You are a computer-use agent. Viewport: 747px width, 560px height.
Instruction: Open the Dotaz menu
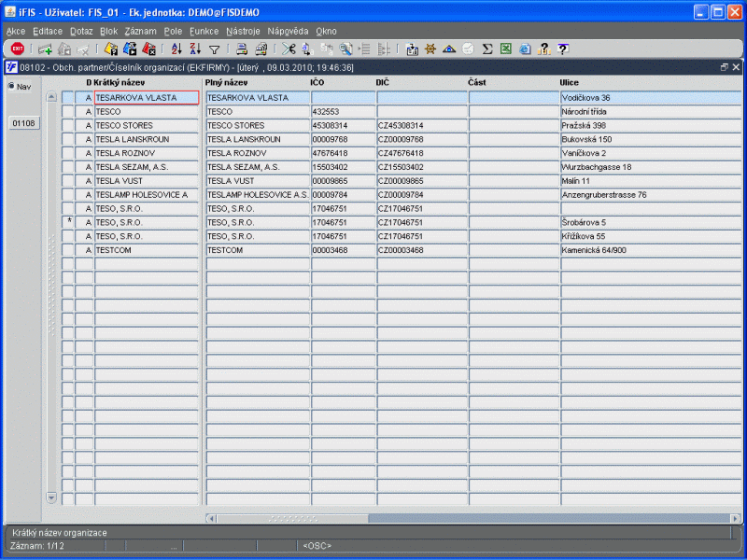tap(81, 32)
